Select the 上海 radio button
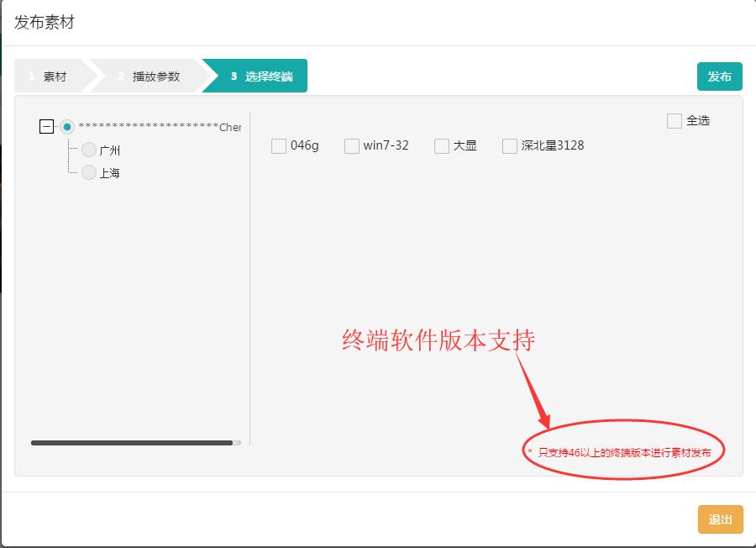The width and height of the screenshot is (756, 548). tap(88, 172)
